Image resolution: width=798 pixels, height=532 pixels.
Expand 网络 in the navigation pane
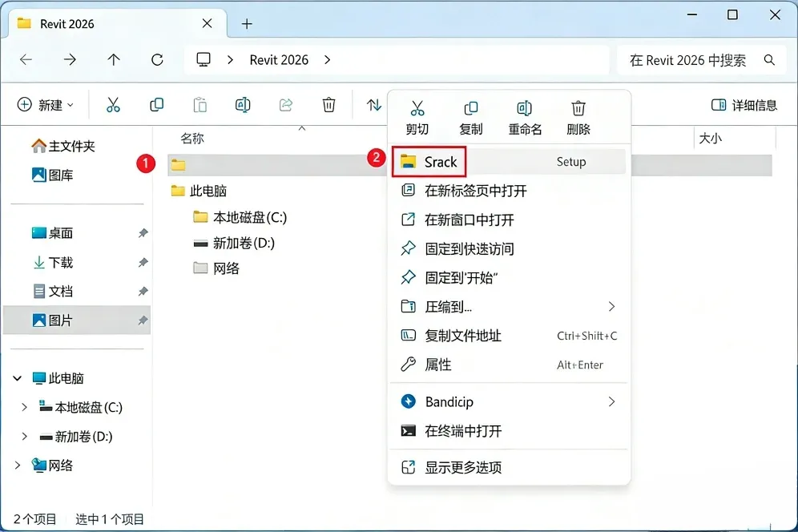click(18, 465)
